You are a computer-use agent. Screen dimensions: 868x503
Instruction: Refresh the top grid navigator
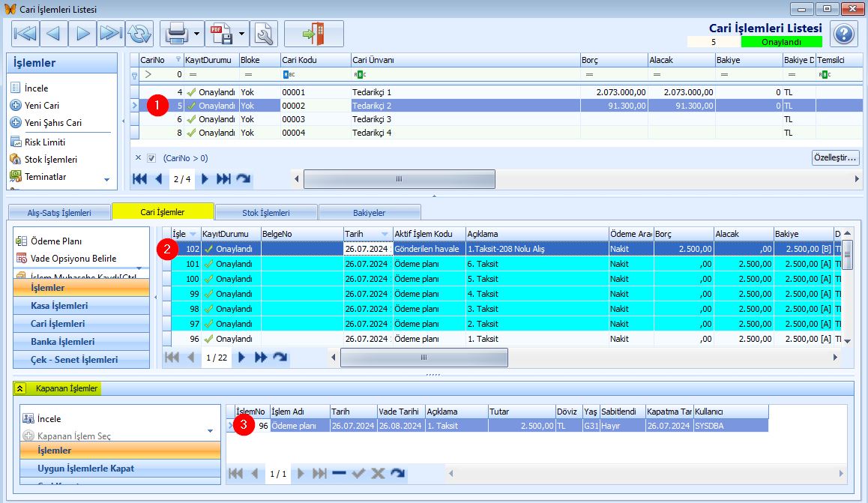tap(243, 178)
